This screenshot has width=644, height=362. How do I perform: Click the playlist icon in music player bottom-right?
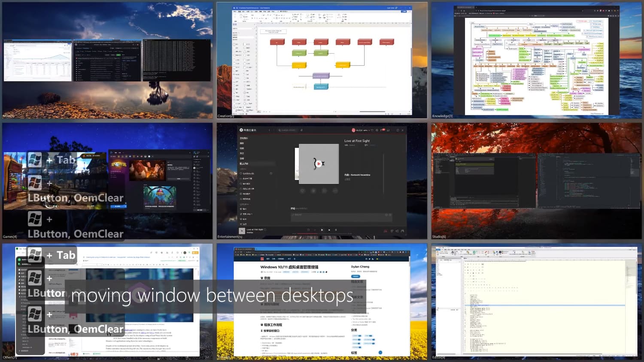(402, 231)
